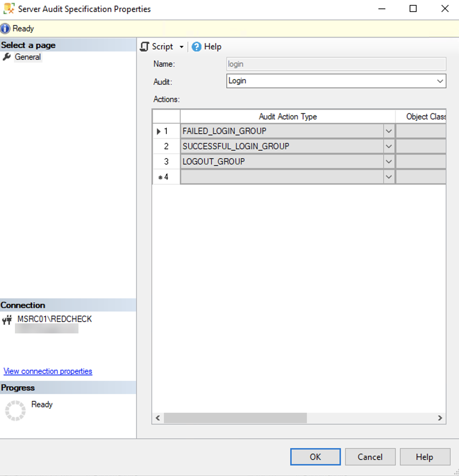This screenshot has height=476, width=459.
Task: Click the Audit Action Type column header
Action: point(287,117)
